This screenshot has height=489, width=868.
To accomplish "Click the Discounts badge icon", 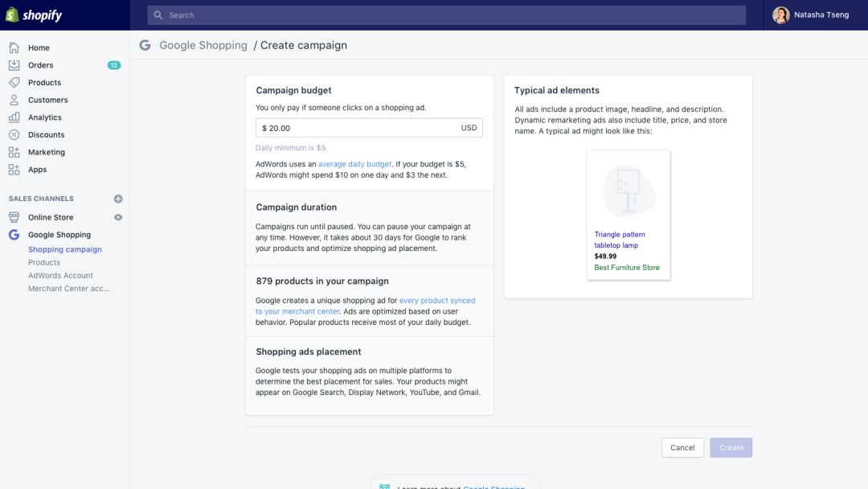I will pyautogui.click(x=14, y=134).
